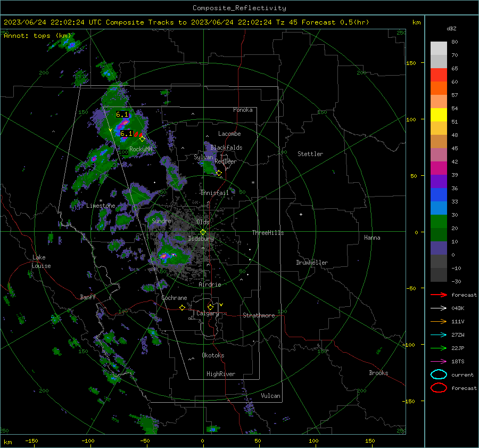Pick the red 60-65 dBZ color swatch
This screenshot has height=448, width=479.
439,75
